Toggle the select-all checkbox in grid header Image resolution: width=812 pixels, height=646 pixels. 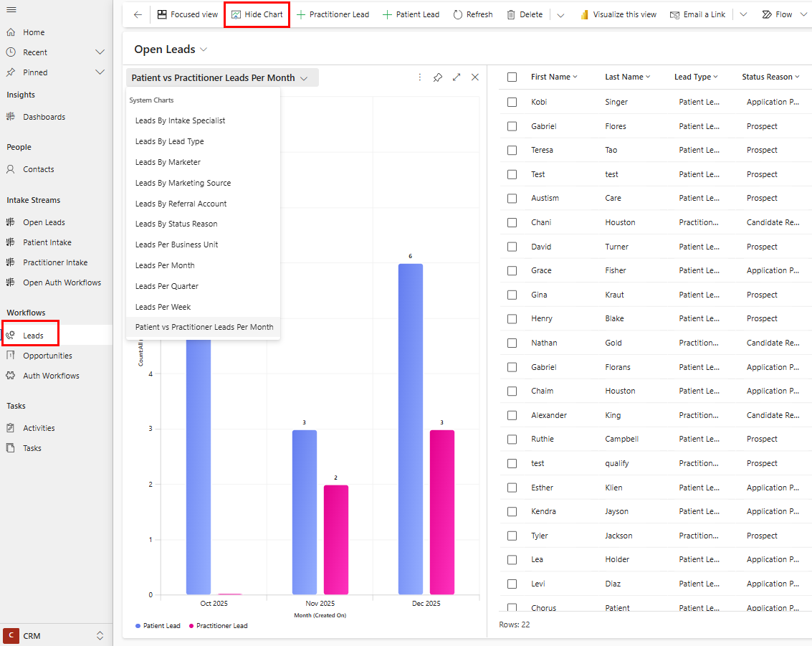[512, 77]
